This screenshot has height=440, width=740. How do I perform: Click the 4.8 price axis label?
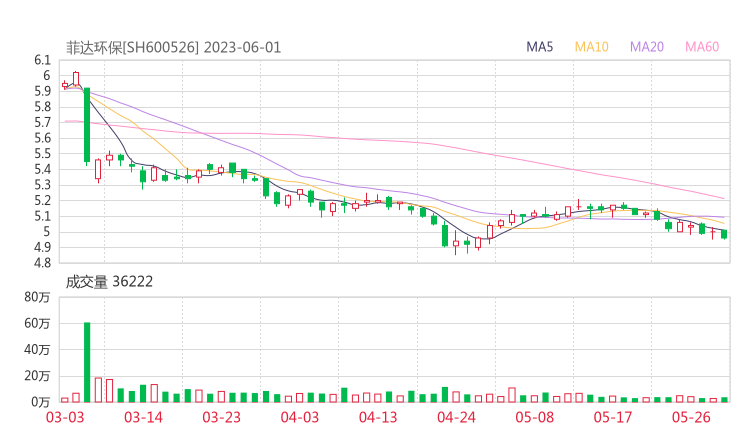point(42,263)
